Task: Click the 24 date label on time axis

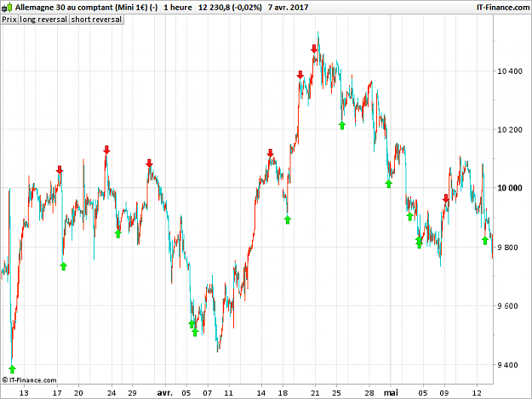Action: point(112,393)
